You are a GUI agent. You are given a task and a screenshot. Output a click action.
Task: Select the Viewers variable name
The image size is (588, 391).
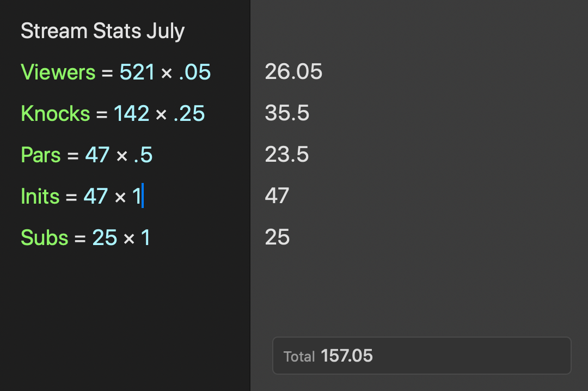coord(58,72)
